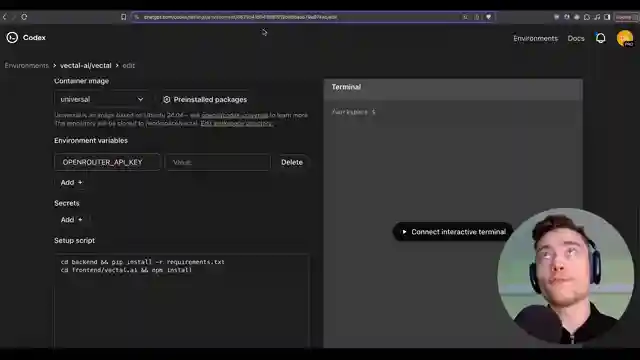640x360 pixels.
Task: Add a new environment variable
Action: pos(71,182)
